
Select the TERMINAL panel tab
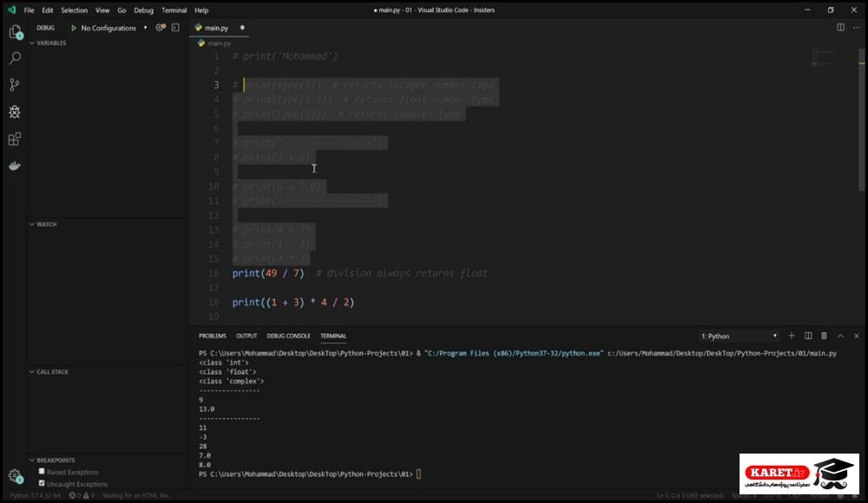coord(333,336)
